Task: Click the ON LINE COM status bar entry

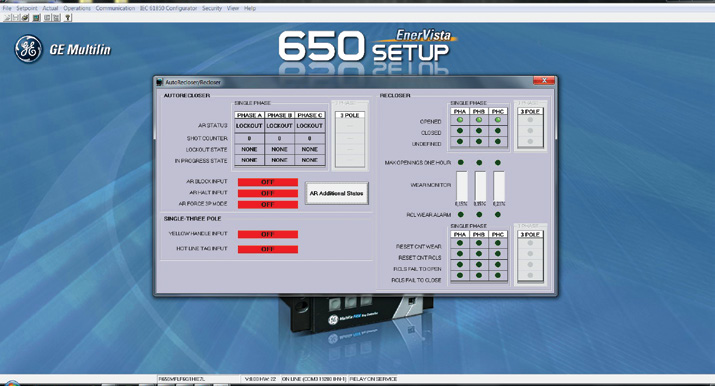Action: click(x=314, y=379)
